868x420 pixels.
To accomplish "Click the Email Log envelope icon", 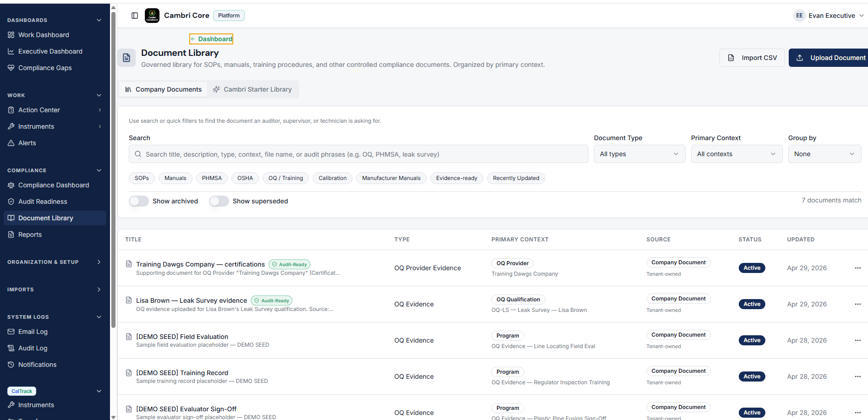I will (11, 332).
